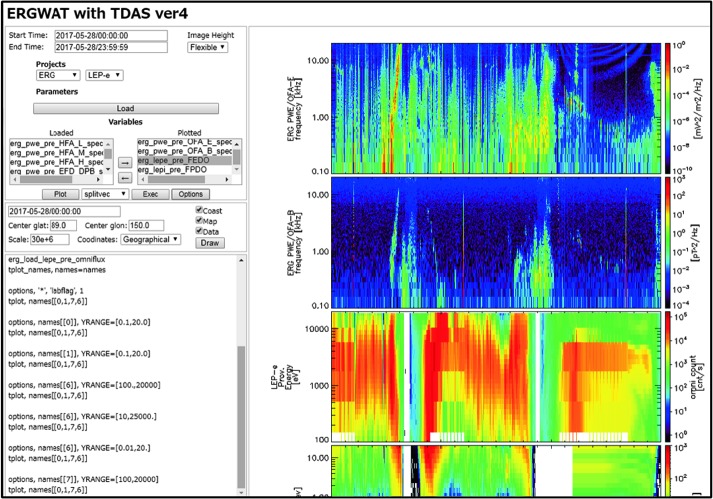713x499 pixels.
Task: Click the right arrow to add variable to Plotted
Action: [125, 160]
